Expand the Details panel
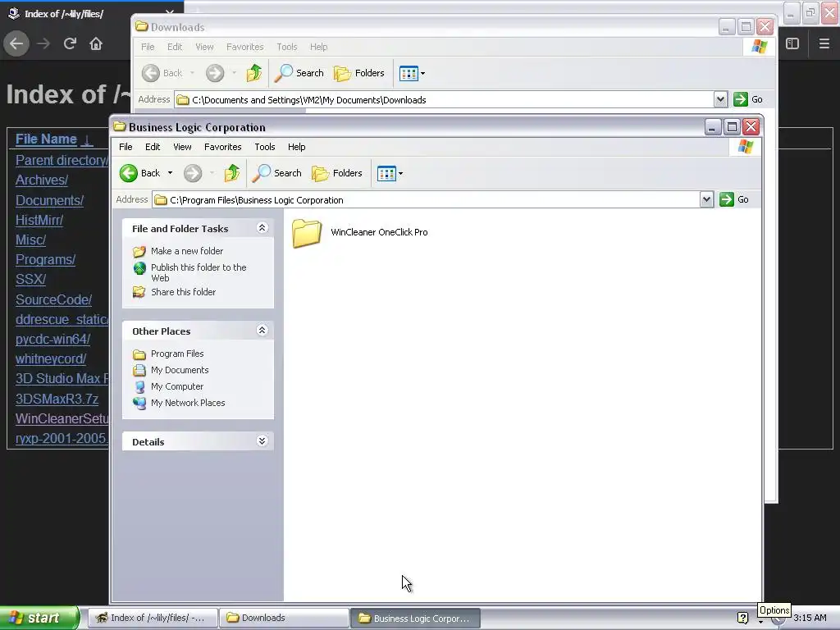 pos(262,441)
